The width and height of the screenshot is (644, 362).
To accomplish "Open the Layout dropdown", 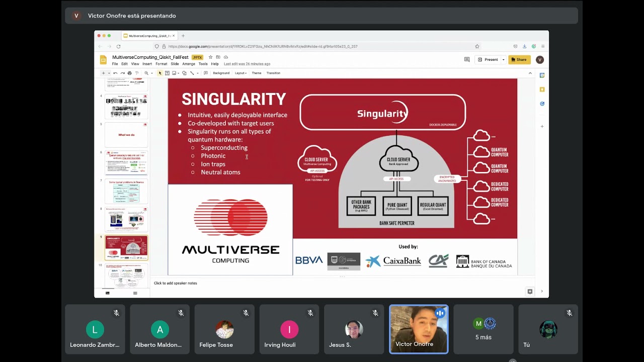I will (240, 73).
